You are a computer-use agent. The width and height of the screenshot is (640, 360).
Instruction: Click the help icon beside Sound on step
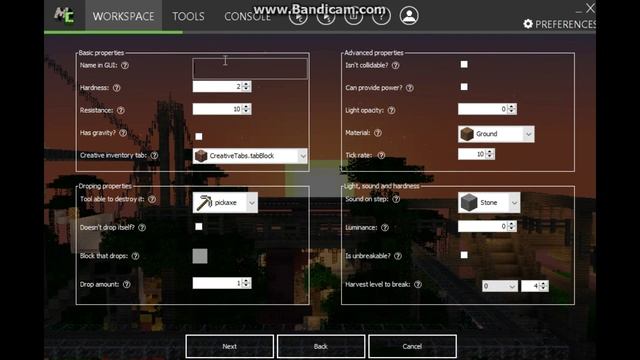[396, 199]
